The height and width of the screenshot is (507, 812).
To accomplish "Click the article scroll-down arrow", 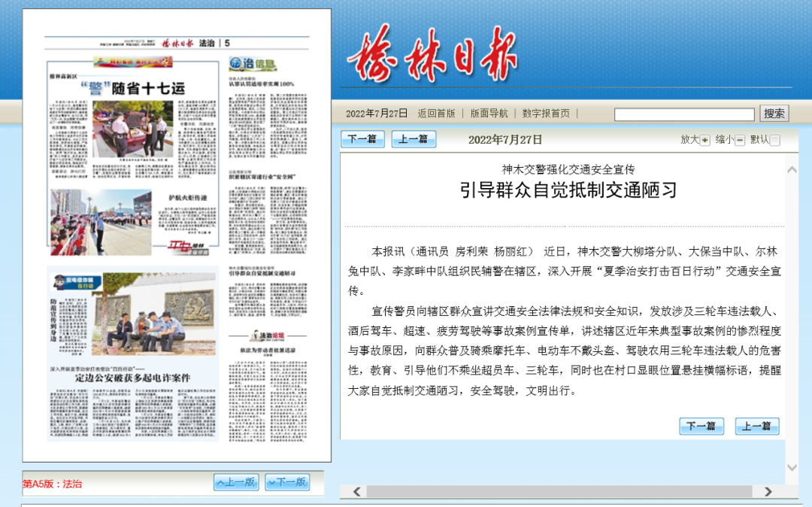I will point(792,467).
